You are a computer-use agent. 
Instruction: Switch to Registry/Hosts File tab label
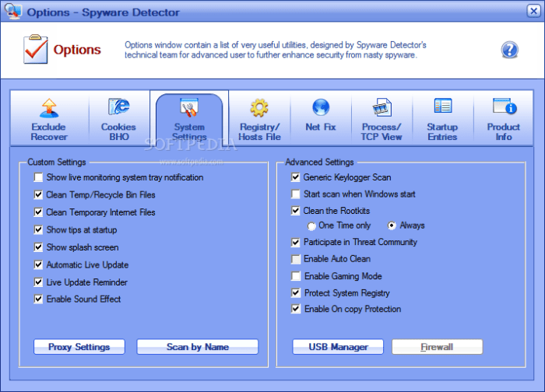point(259,132)
